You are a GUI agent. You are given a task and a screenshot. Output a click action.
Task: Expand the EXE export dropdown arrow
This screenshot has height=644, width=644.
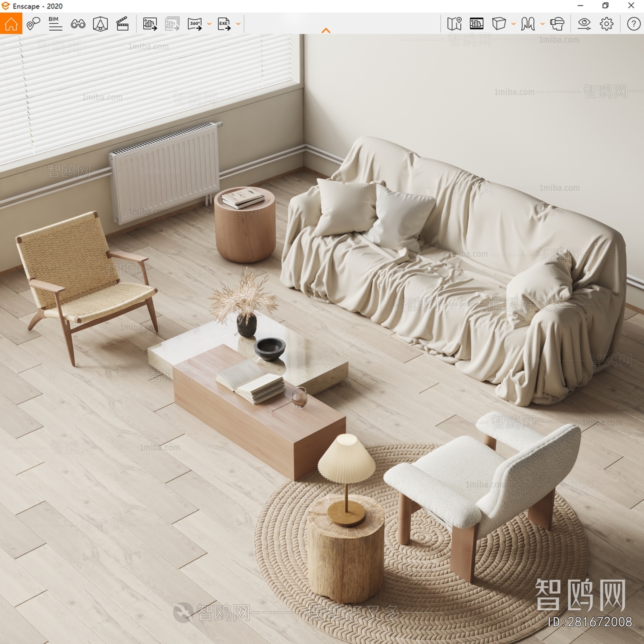tap(238, 24)
